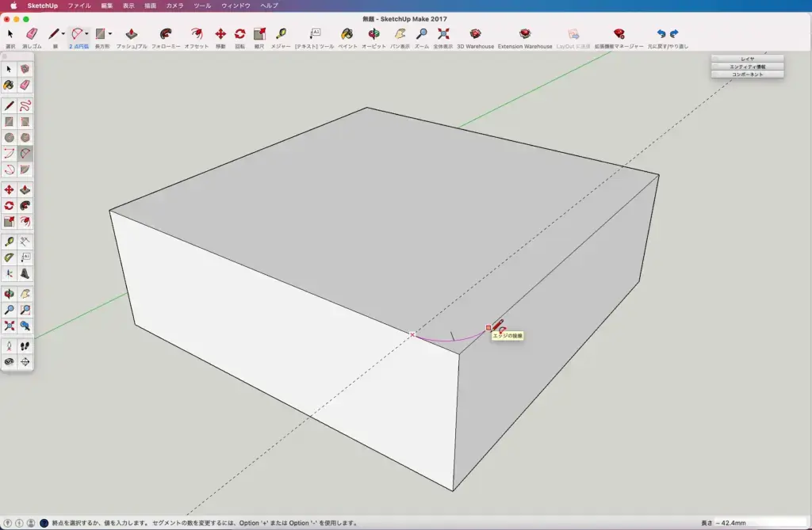Open the Apple menu
Viewport: 812px width, 530px height.
point(13,6)
